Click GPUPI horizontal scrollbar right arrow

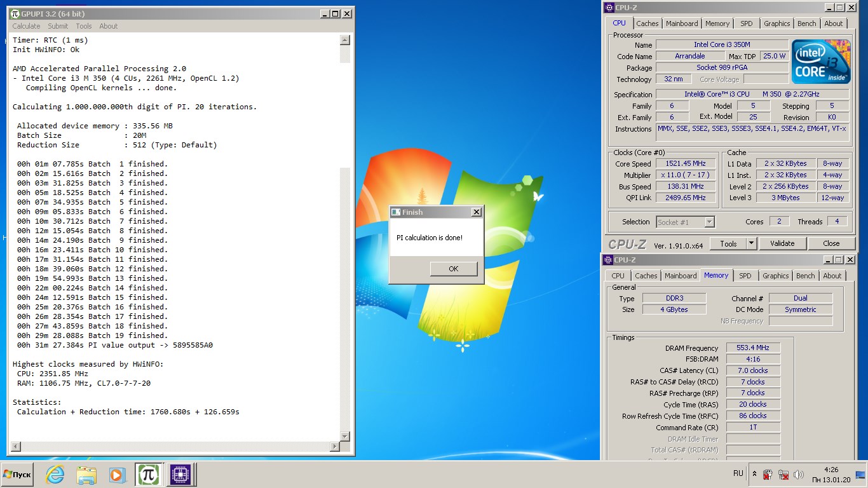coord(334,447)
